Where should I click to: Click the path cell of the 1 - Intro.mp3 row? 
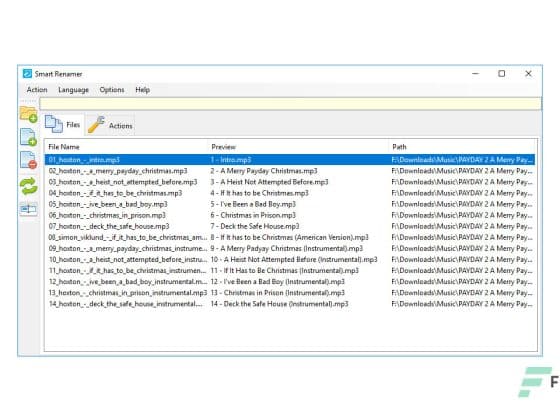click(462, 160)
